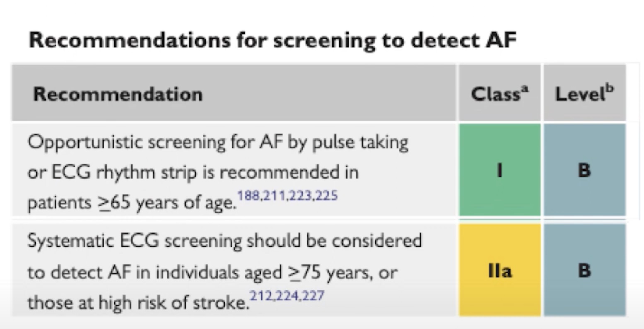Click the yellow Class IIa cell

tap(499, 270)
